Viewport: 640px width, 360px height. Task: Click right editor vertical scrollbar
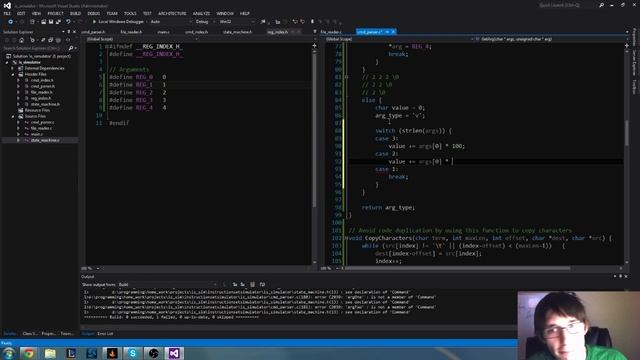[627, 155]
